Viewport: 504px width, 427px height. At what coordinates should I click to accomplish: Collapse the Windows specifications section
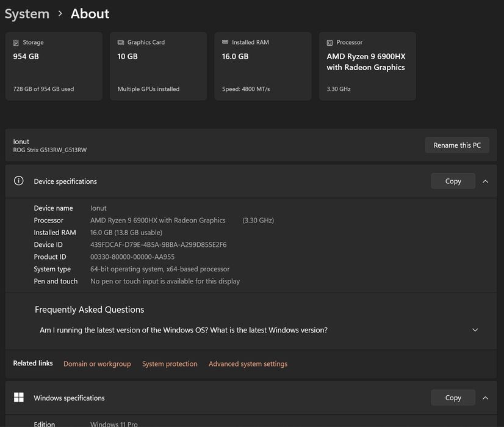coord(485,398)
